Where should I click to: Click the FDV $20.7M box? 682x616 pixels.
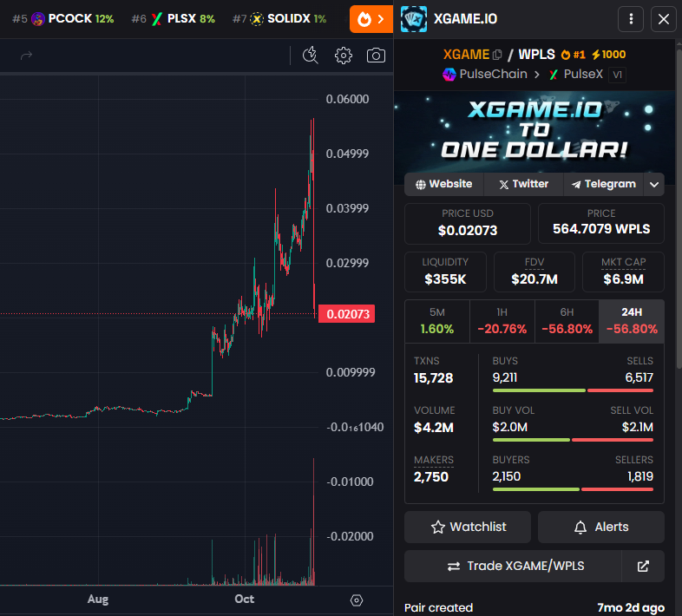coord(534,272)
